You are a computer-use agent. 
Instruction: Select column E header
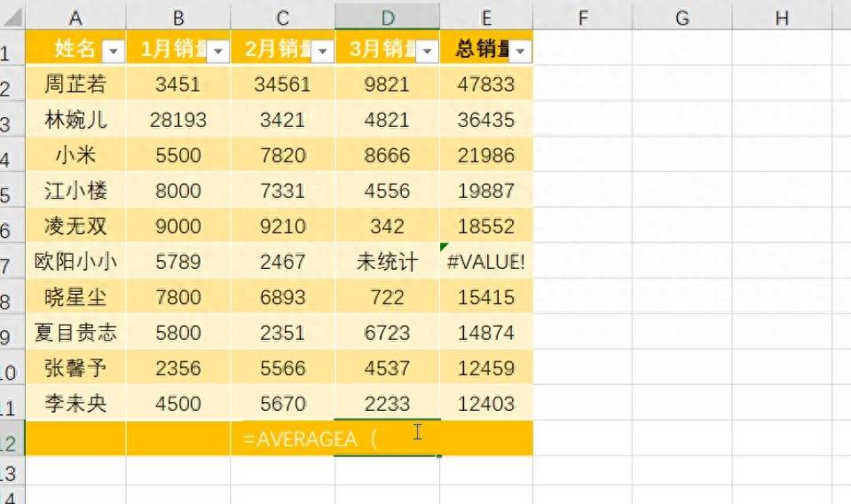487,18
